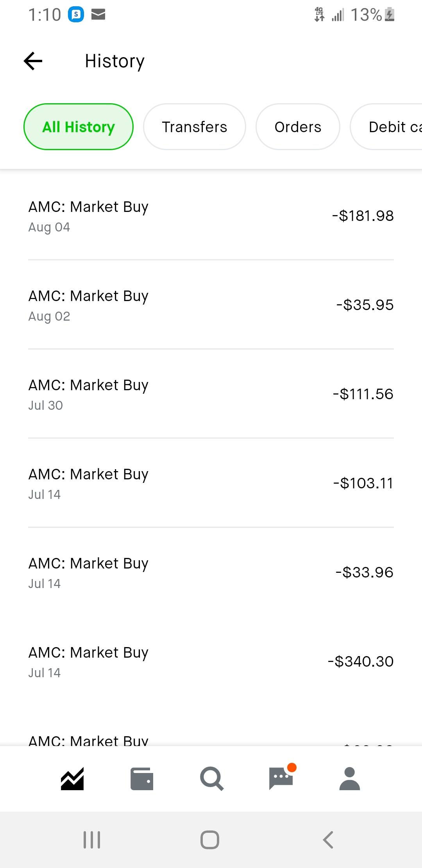Viewport: 422px width, 868px height.
Task: Tap the mail notification status icon
Action: click(x=98, y=15)
